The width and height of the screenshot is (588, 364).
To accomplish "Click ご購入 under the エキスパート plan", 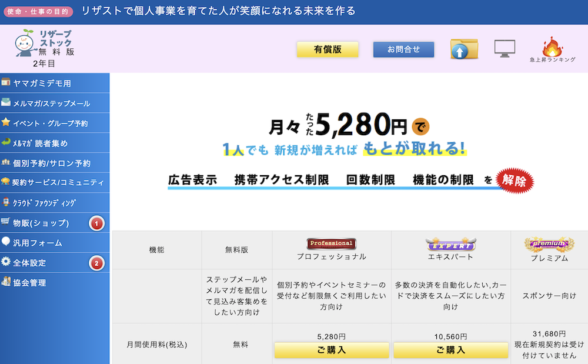I will coord(450,350).
